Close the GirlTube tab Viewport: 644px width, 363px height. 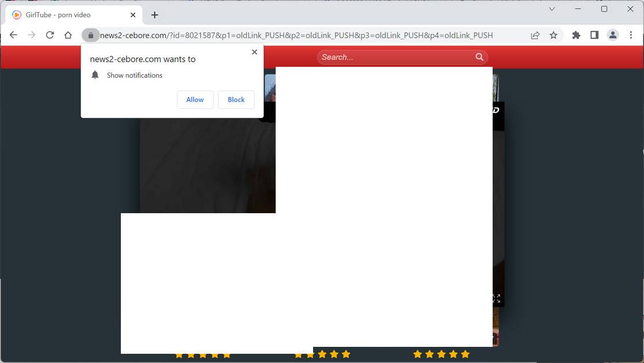pyautogui.click(x=133, y=15)
